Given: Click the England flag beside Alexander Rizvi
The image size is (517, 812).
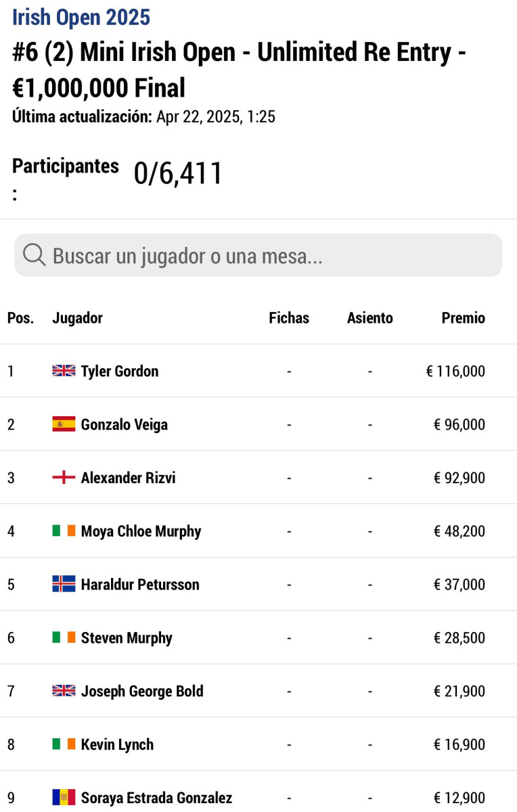Looking at the screenshot, I should coord(64,478).
